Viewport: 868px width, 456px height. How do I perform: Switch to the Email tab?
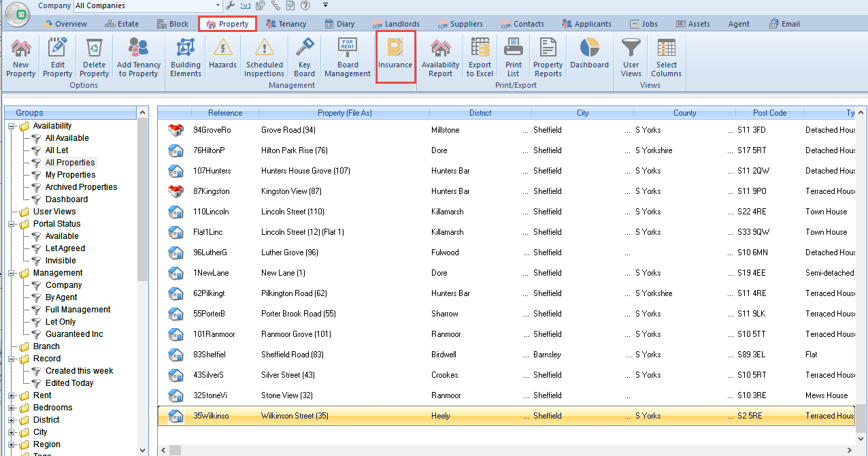[x=784, y=24]
